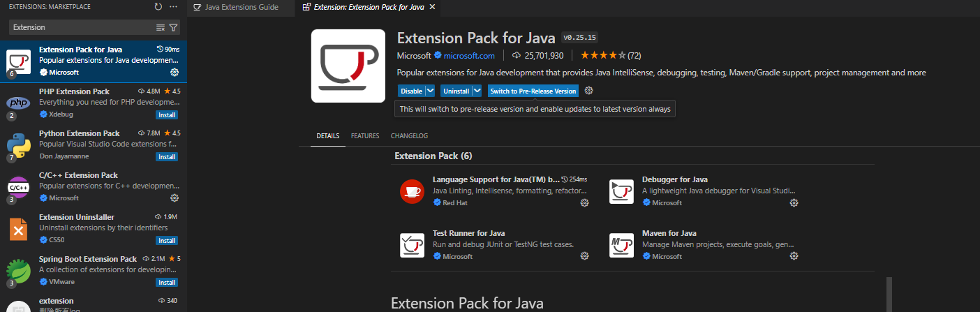Image resolution: width=980 pixels, height=312 pixels.
Task: Open the filter extensions funnel menu
Action: click(173, 27)
